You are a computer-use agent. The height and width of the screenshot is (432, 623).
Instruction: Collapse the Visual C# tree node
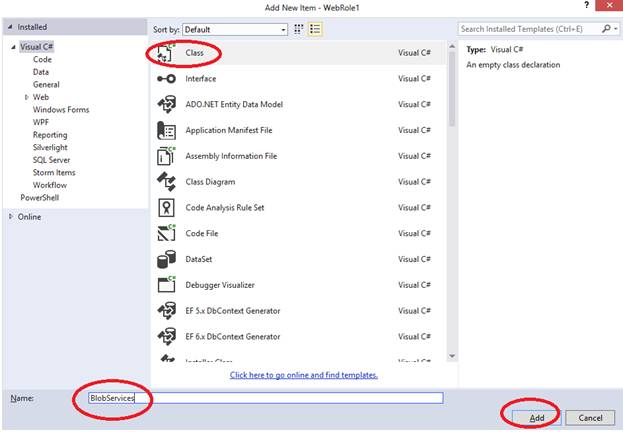coord(13,47)
